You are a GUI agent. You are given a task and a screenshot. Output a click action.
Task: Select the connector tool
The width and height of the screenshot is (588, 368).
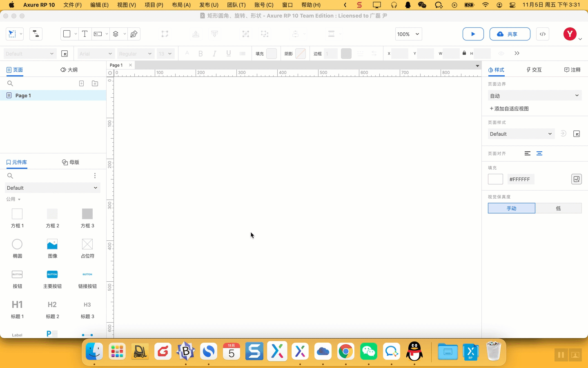pyautogui.click(x=36, y=34)
